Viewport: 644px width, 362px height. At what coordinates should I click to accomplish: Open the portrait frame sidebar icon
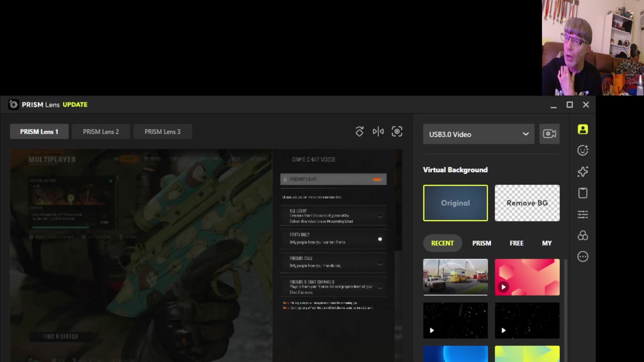(x=583, y=193)
